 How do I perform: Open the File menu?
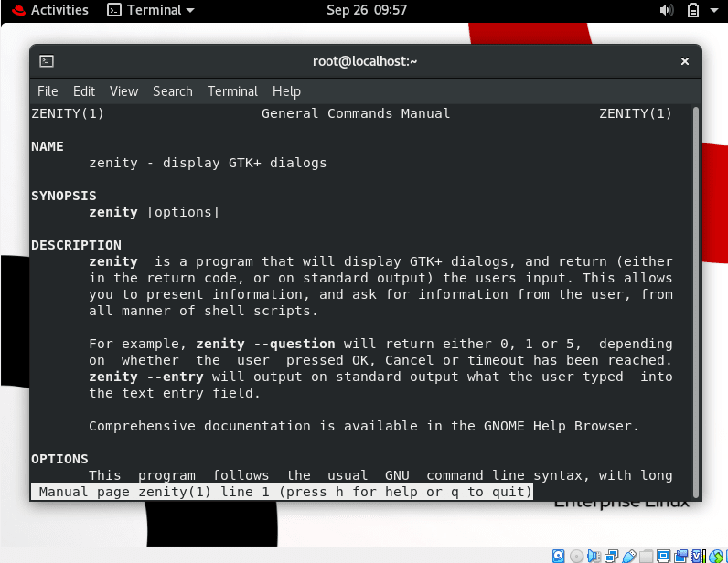(x=48, y=91)
